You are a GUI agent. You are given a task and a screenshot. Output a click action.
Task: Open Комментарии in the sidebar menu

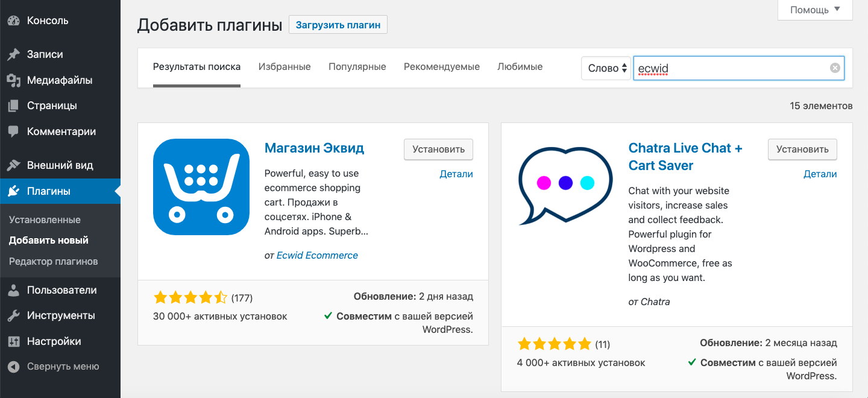(x=60, y=131)
